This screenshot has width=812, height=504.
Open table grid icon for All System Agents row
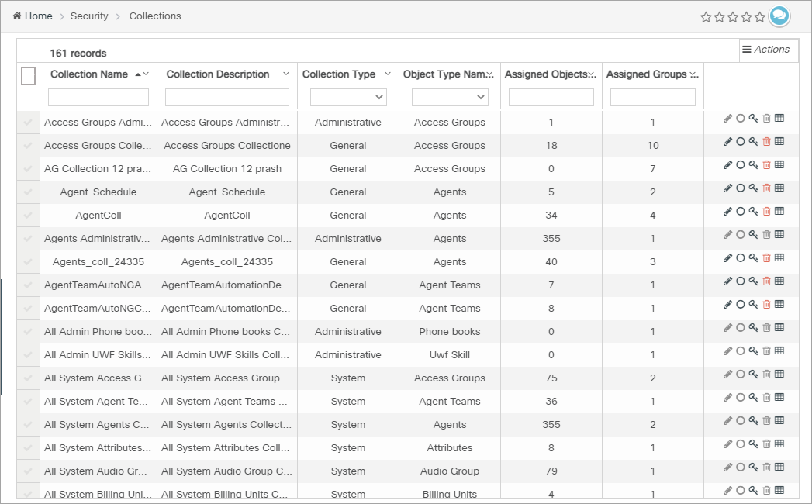pos(779,420)
